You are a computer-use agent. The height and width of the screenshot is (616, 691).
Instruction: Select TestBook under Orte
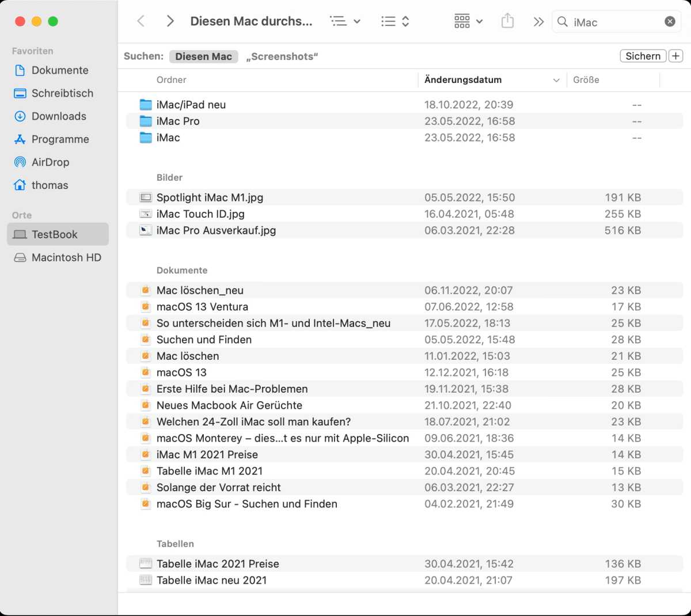click(58, 234)
